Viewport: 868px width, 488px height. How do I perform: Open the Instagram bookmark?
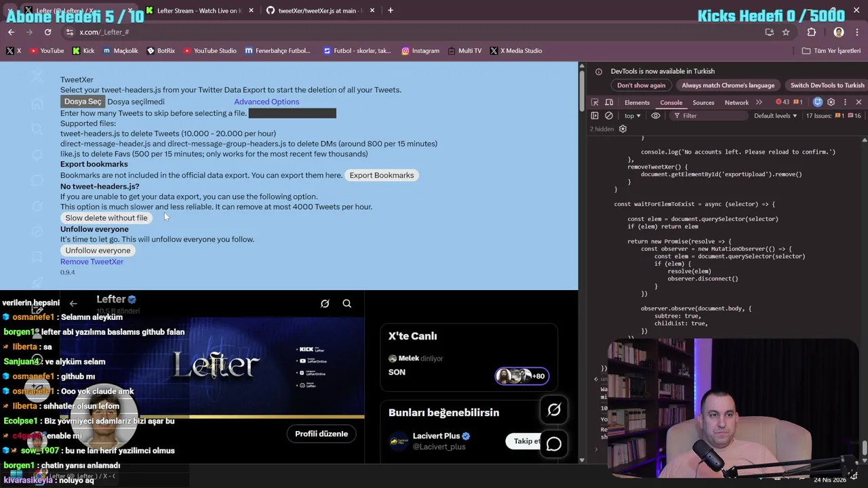pos(420,51)
